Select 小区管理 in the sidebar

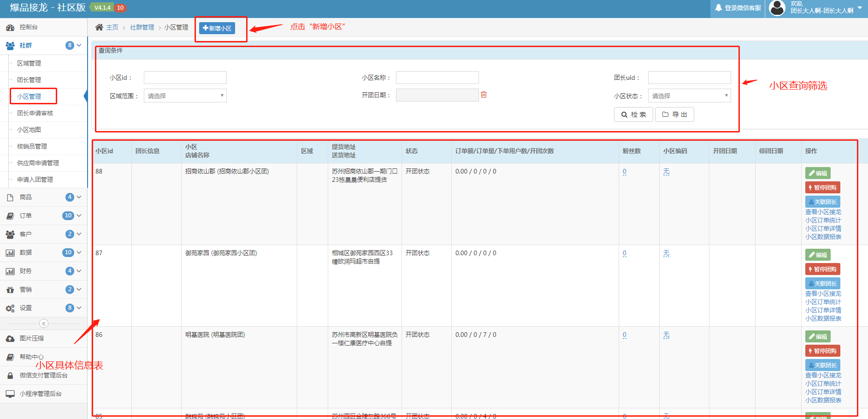coord(29,96)
